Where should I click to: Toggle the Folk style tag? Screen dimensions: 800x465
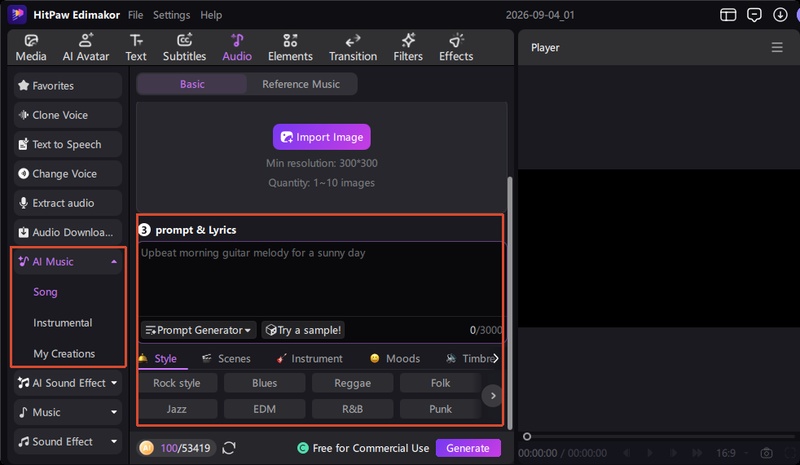click(440, 383)
